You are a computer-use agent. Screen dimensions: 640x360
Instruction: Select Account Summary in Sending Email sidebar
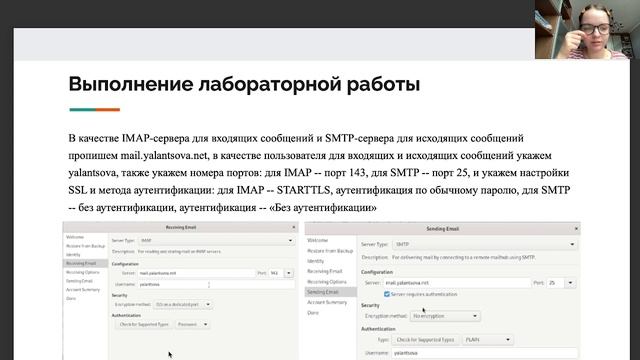click(327, 302)
